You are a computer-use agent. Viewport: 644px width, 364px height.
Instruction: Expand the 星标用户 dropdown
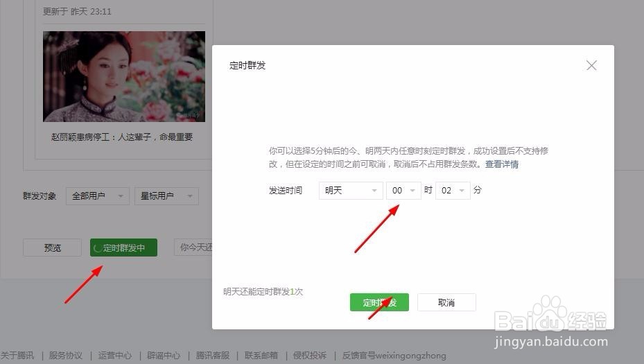point(166,196)
